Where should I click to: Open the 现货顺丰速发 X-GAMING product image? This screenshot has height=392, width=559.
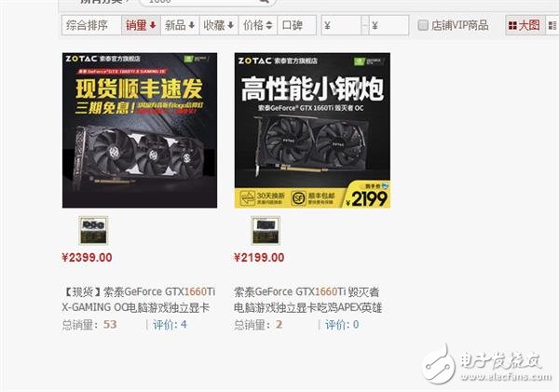pyautogui.click(x=140, y=130)
